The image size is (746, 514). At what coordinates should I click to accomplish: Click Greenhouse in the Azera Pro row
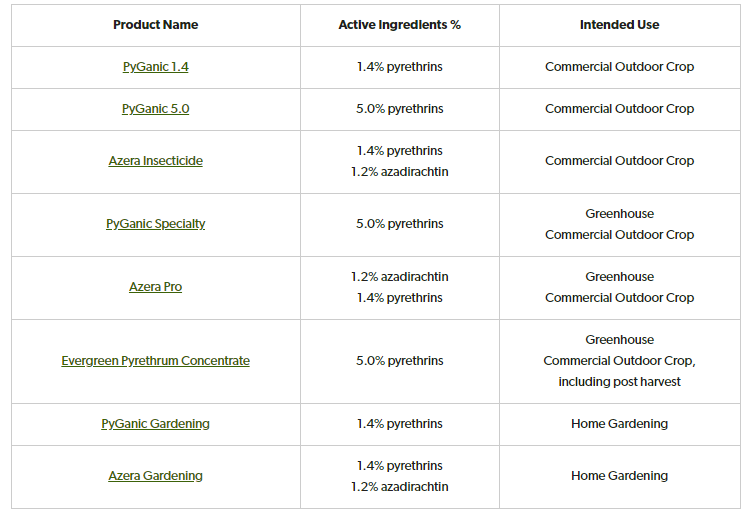click(619, 277)
